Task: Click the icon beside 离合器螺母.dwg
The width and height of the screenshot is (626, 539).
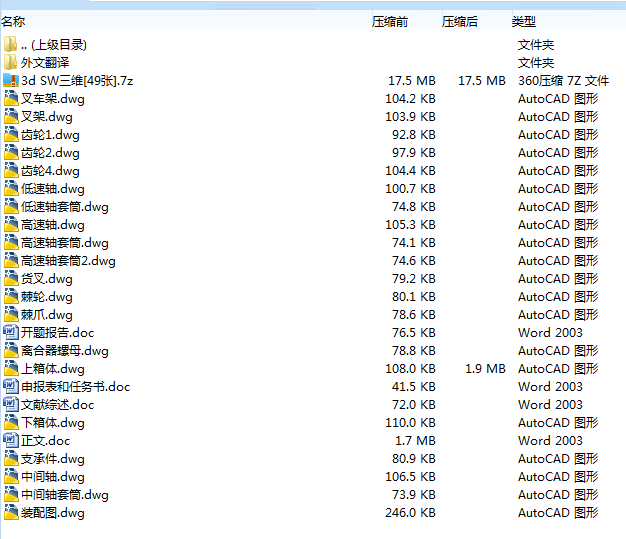Action: (11, 350)
